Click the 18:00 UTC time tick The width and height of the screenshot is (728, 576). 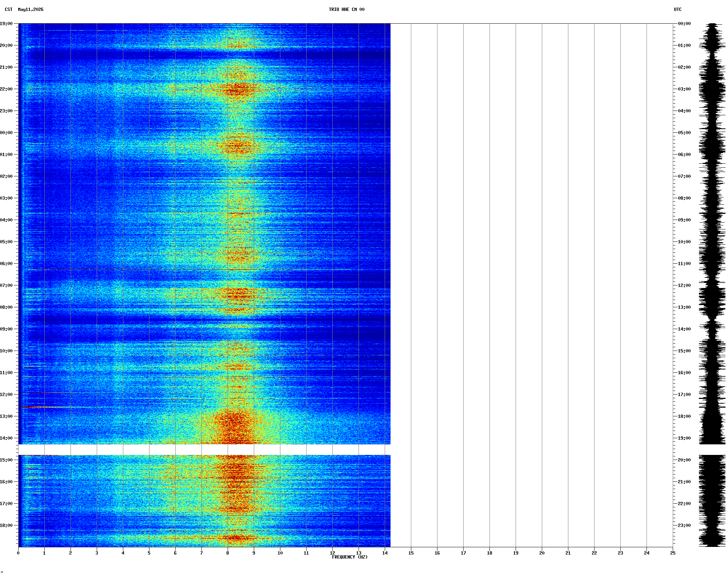[684, 416]
